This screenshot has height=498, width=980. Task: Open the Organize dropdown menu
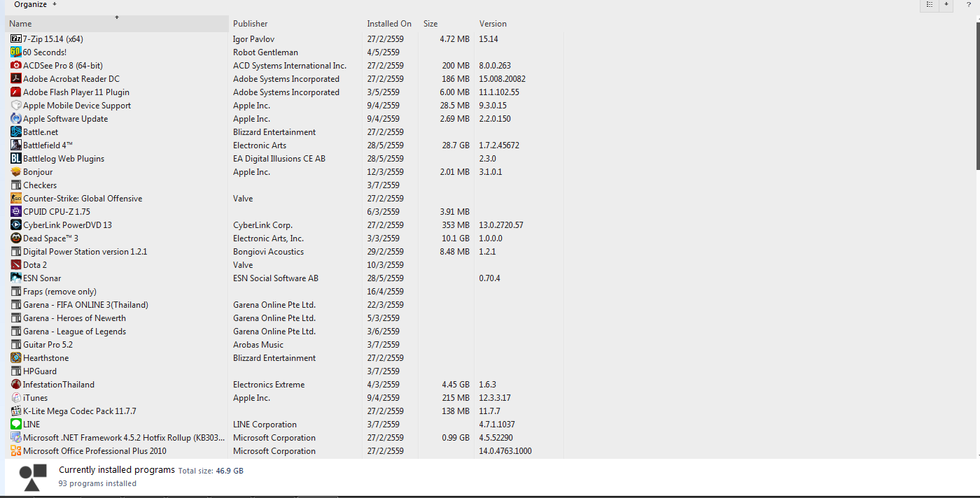[x=35, y=4]
